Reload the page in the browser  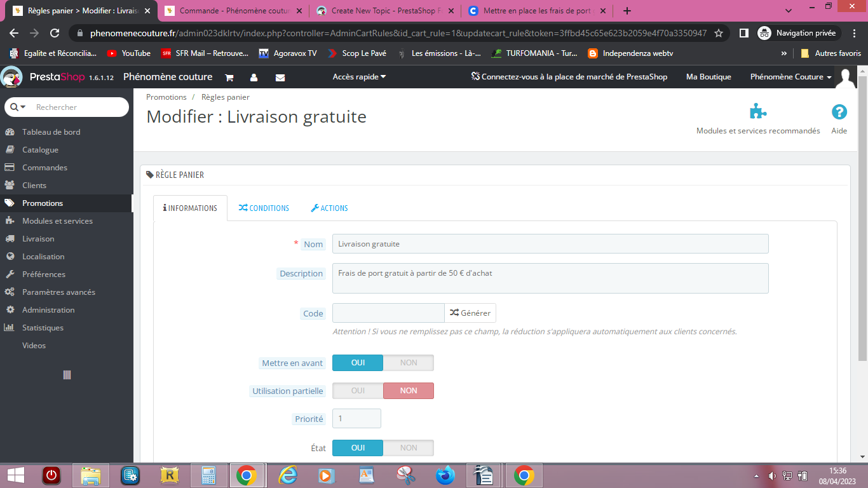pyautogui.click(x=55, y=33)
